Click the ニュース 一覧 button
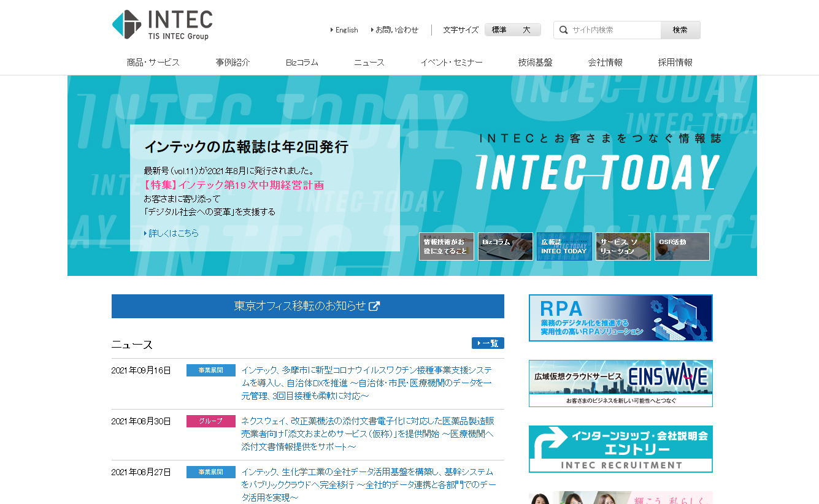Viewport: 819px width, 504px height. pyautogui.click(x=488, y=343)
